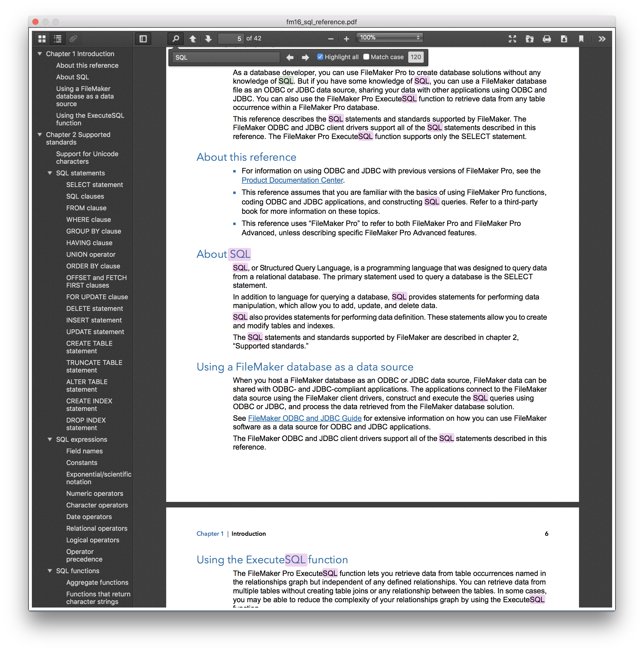Open the tools double-chevron menu

coord(602,39)
